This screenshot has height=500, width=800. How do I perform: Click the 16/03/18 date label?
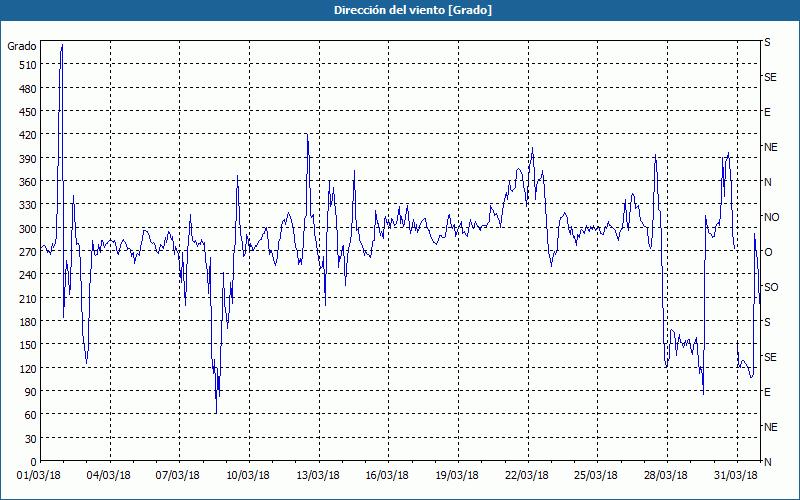(387, 476)
